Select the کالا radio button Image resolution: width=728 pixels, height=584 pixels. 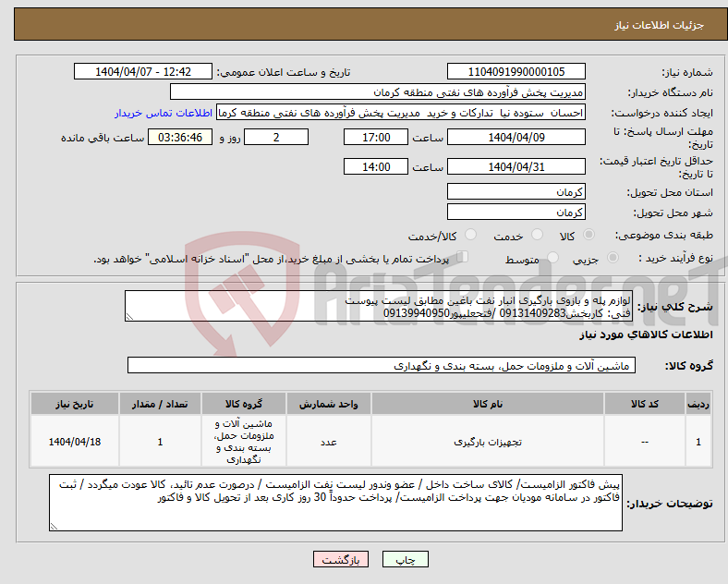(x=588, y=235)
